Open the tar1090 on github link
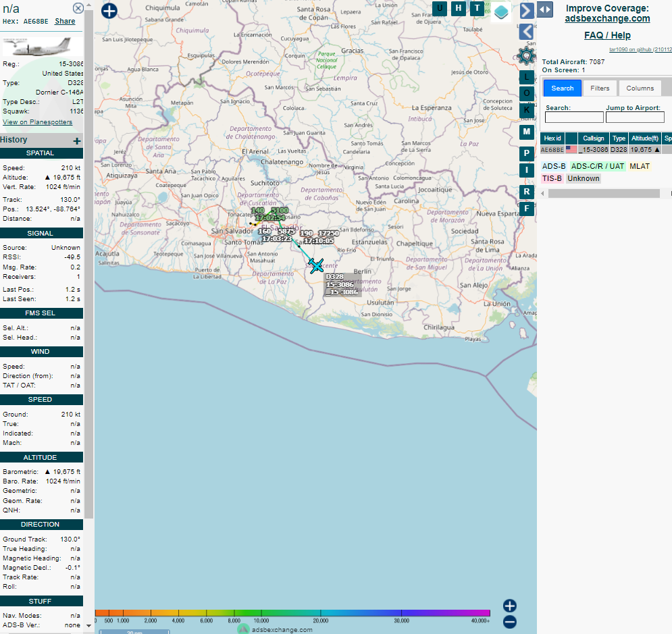The width and height of the screenshot is (672, 634). point(640,49)
